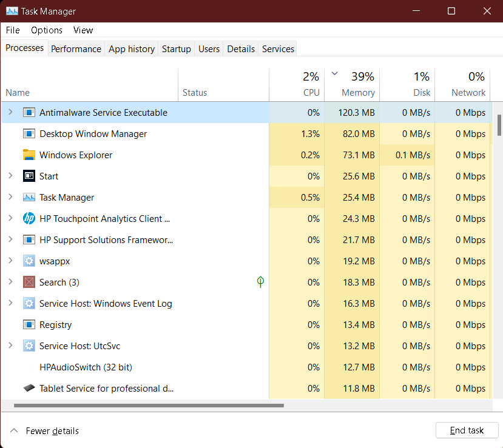Image resolution: width=503 pixels, height=448 pixels.
Task: Click the Windows Explorer folder icon
Action: [x=29, y=155]
